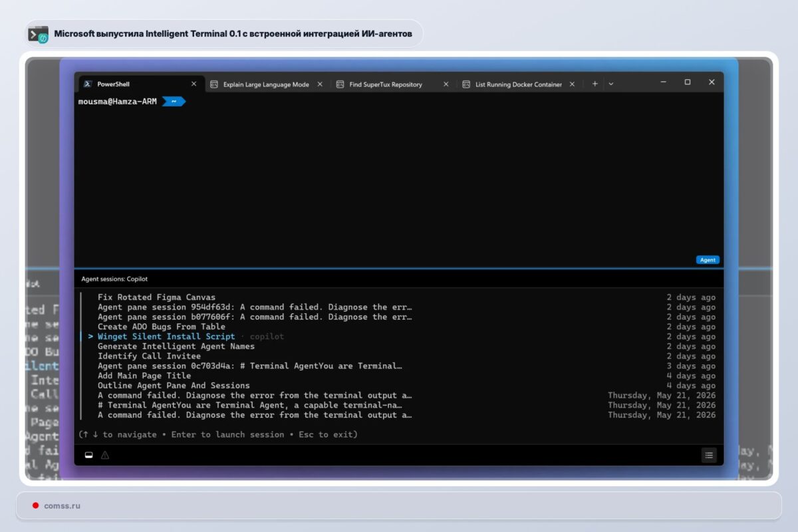This screenshot has height=532, width=798.
Task: Close the Find SuperTux Repository tab
Action: [x=446, y=84]
